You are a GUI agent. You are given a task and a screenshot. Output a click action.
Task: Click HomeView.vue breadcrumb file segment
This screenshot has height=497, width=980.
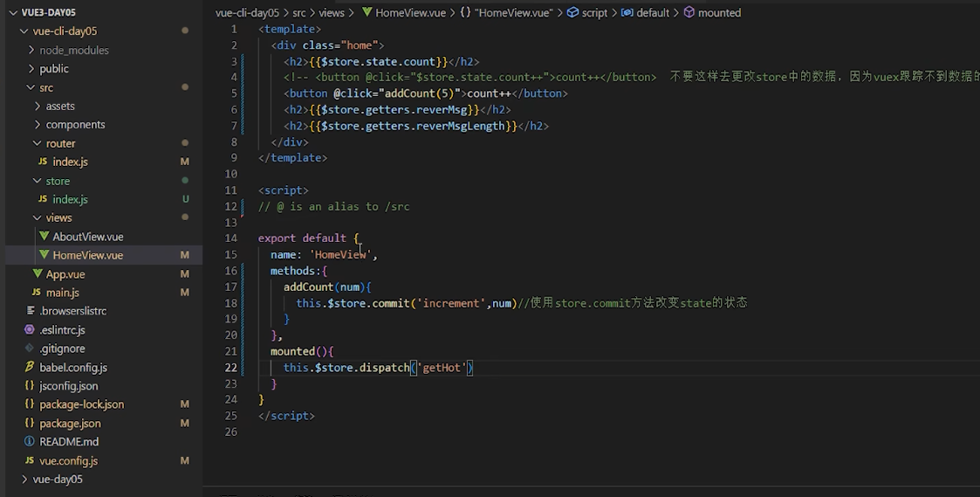click(x=411, y=12)
